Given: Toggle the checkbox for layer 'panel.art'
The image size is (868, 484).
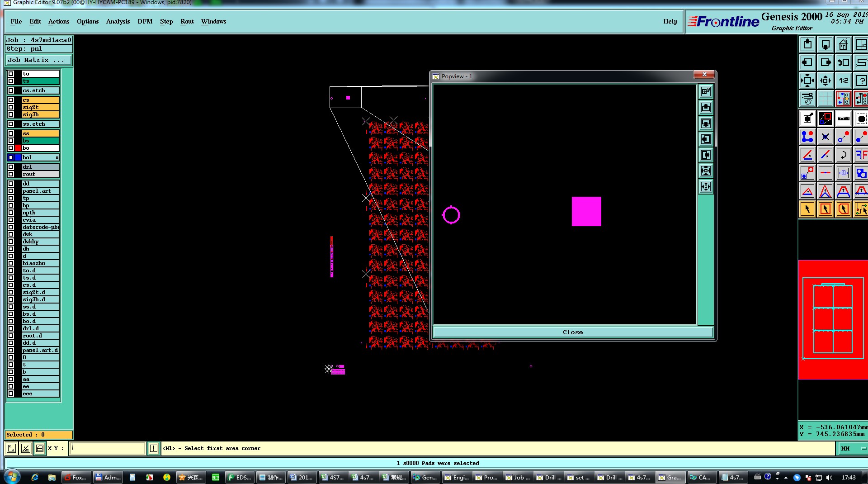Looking at the screenshot, I should pos(11,191).
